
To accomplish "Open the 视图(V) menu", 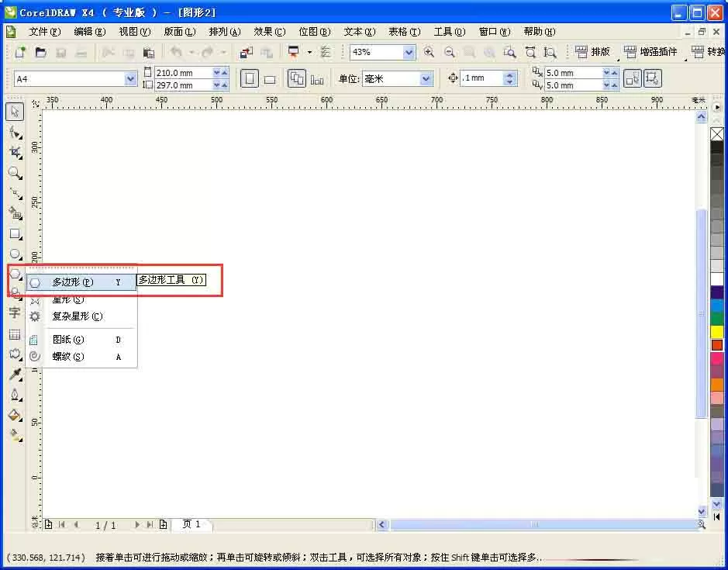I will (135, 32).
